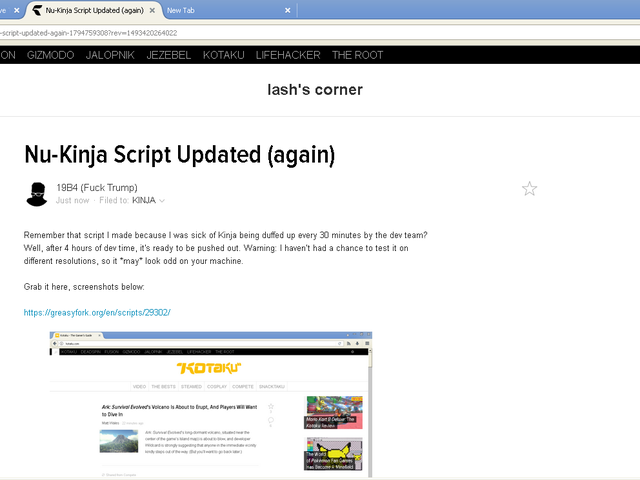Screen dimensions: 640x480
Task: Click the Mario Kart 8 Deluxe thumbnail in screenshot
Action: tap(333, 412)
